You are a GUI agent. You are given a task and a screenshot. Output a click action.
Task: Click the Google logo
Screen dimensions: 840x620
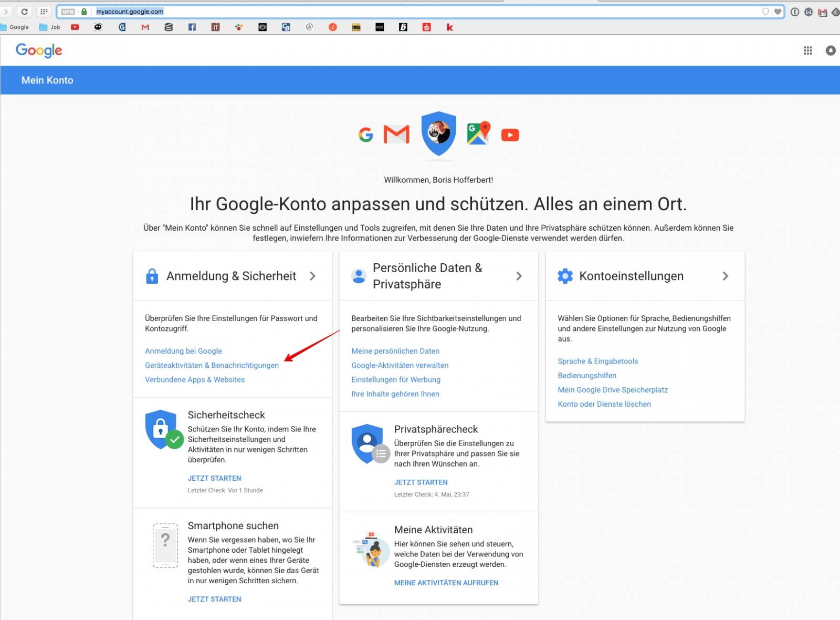click(x=39, y=50)
